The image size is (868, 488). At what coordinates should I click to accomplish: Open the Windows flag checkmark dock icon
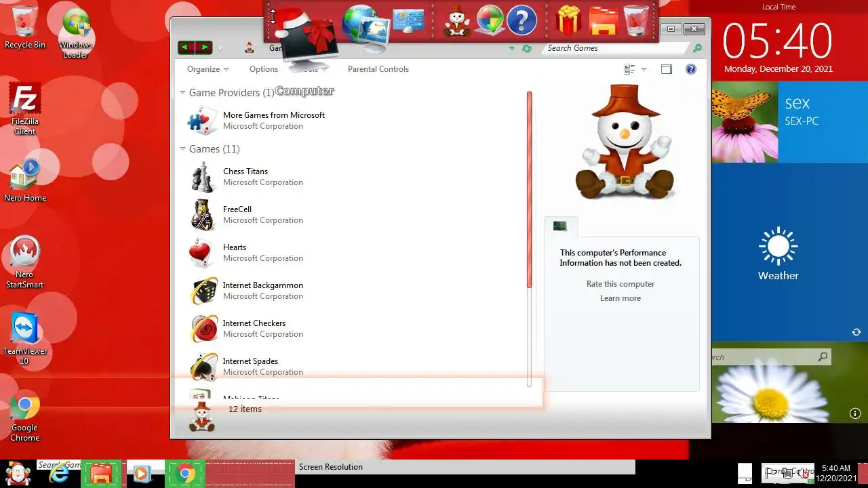pos(490,20)
